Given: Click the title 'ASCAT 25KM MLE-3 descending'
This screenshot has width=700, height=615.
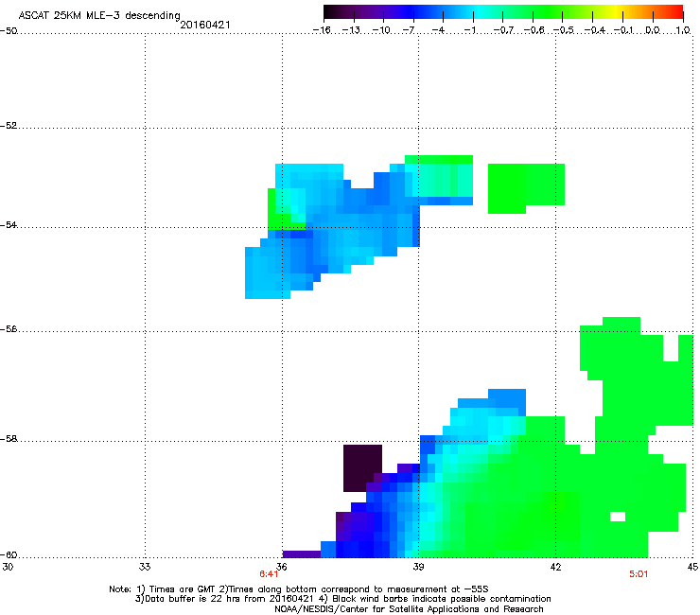Looking at the screenshot, I should [x=99, y=15].
